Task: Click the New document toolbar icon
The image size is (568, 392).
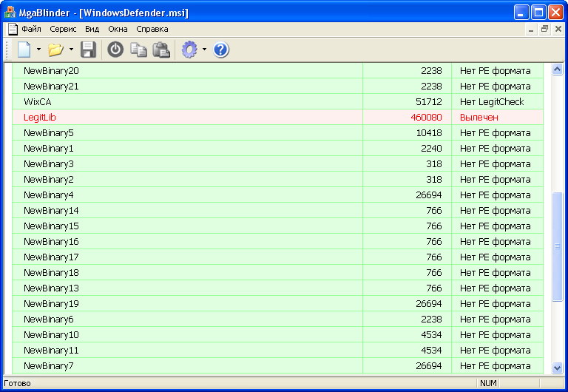Action: (24, 50)
